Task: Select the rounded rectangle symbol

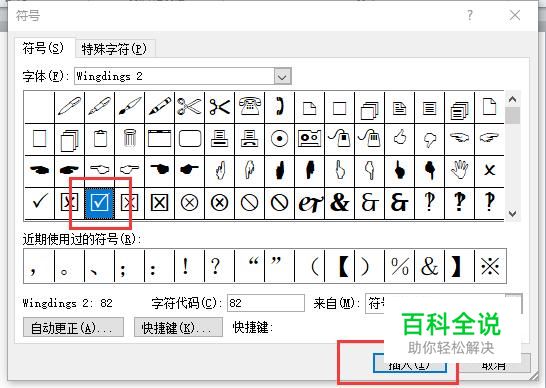Action: tap(189, 139)
